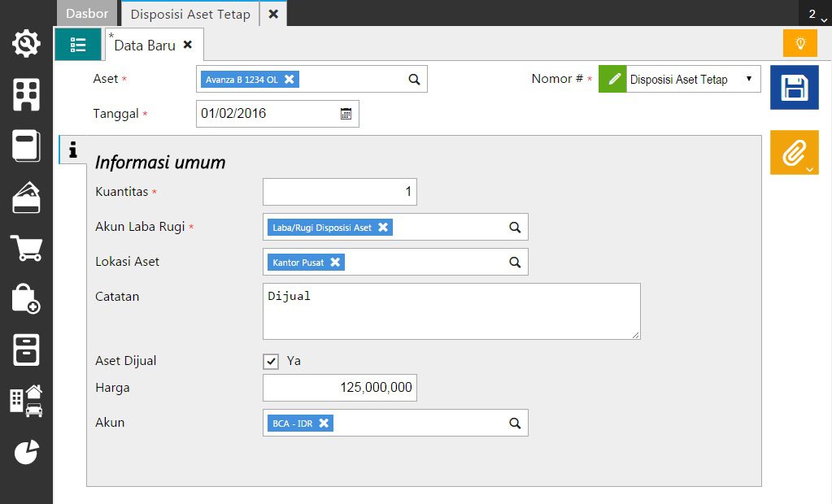Open the BCA - IDR Akun search lookup
This screenshot has height=504, width=832.
click(515, 424)
